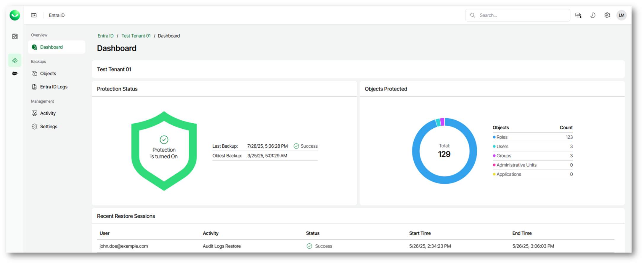Screen dimensions: 644x265
Task: Click the green Veeam logo icon
Action: click(15, 15)
